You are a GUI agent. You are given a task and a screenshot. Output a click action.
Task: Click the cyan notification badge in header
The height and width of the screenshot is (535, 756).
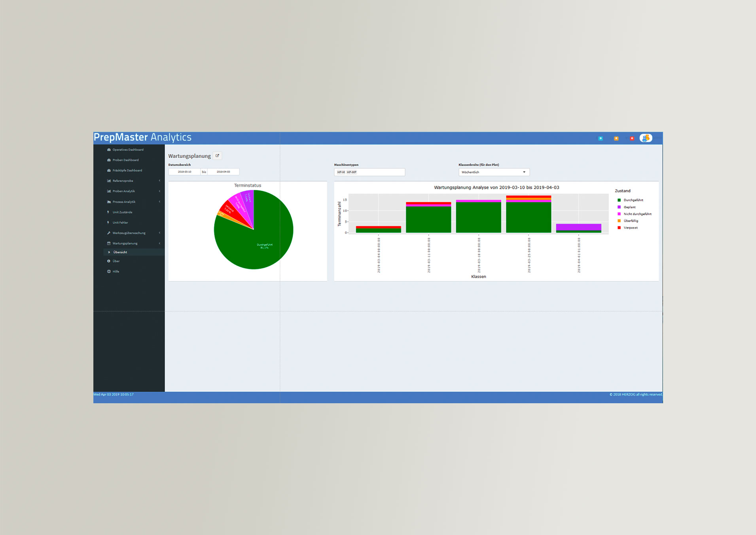(x=601, y=138)
